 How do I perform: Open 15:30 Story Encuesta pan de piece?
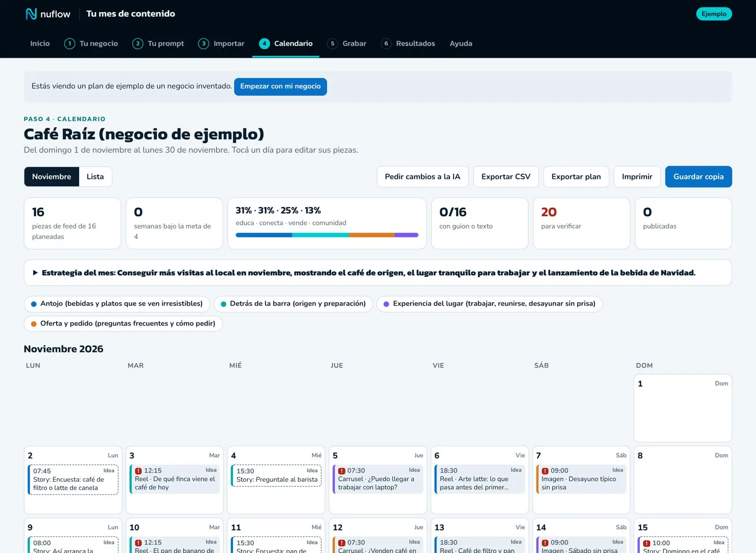[276, 545]
